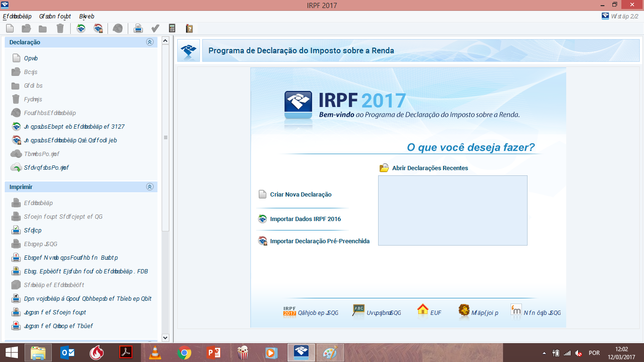The image size is (644, 362).
Task: Click the 'Fydmvjs' trash item in sidebar
Action: pyautogui.click(x=33, y=99)
